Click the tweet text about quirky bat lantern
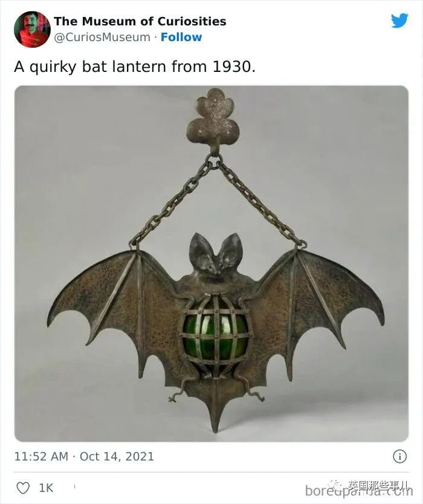The width and height of the screenshot is (423, 504). click(x=135, y=67)
